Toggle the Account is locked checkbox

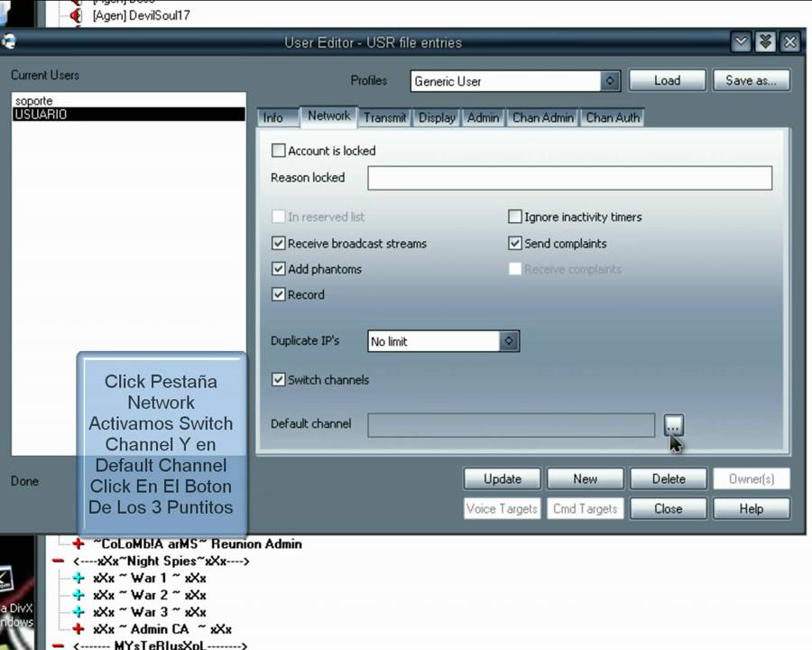pos(279,151)
